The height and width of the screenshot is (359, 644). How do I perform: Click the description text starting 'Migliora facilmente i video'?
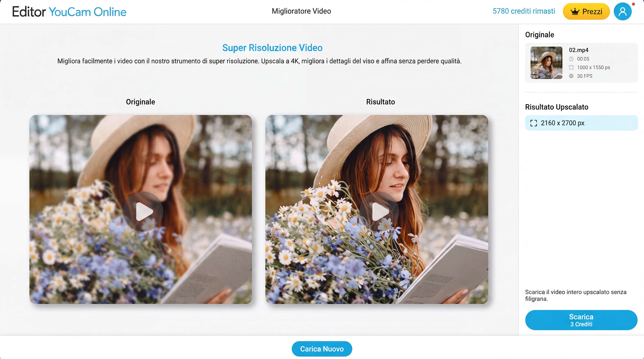coord(259,61)
